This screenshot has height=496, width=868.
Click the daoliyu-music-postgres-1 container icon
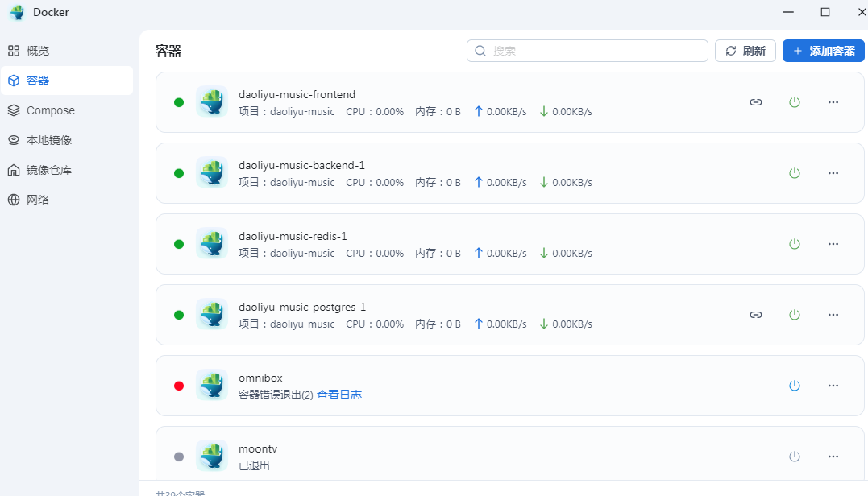[x=212, y=314]
